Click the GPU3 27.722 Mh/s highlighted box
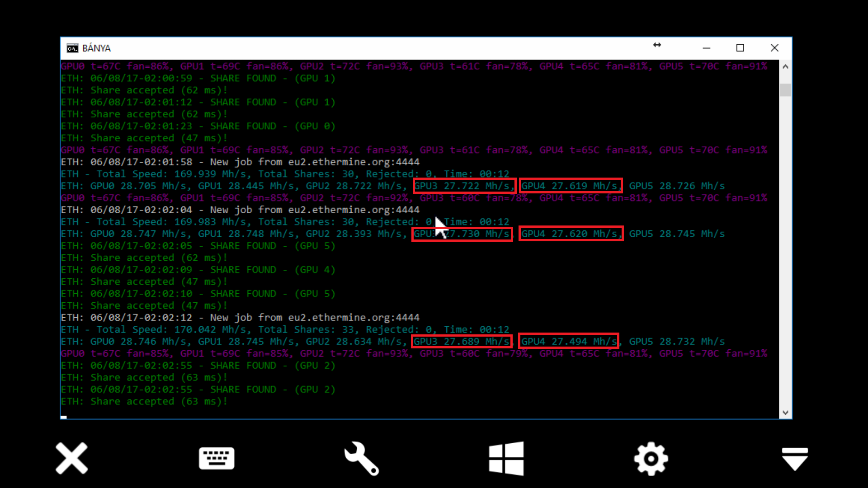Screen dimensions: 868x488 464,186
